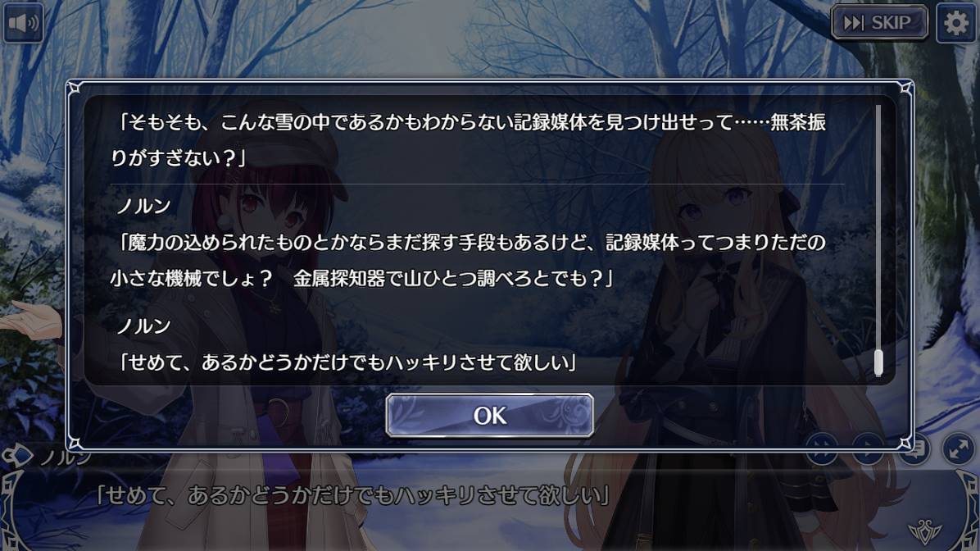
Task: Select the log entry starting 魔力の込められた
Action: coord(469,260)
